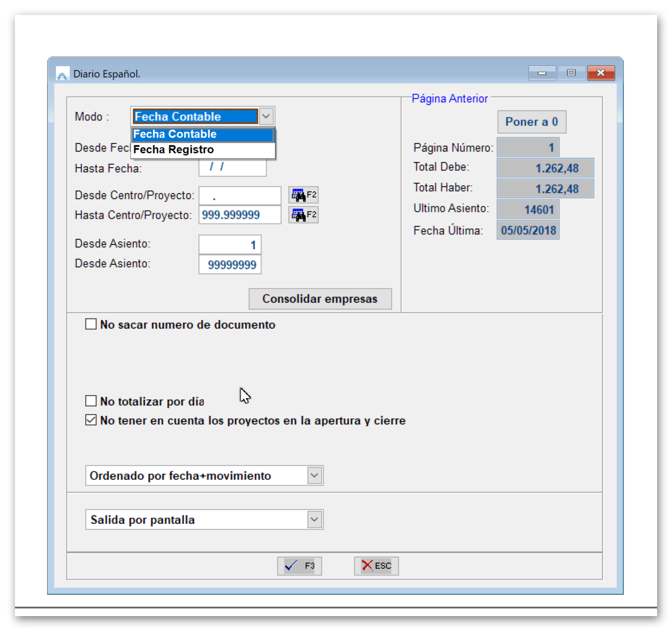Click the F3 checkmark accept button
Viewport: 672px width, 631px height.
pos(299,566)
